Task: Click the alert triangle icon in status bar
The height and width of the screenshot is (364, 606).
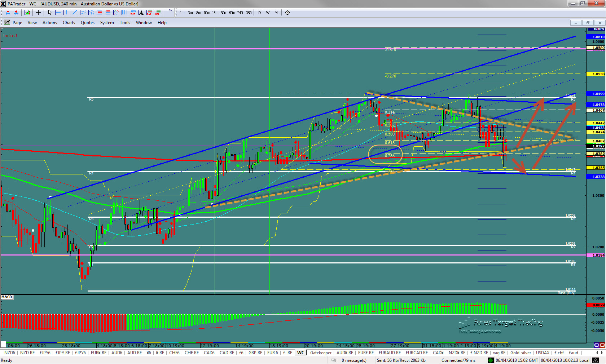Action: [x=596, y=360]
